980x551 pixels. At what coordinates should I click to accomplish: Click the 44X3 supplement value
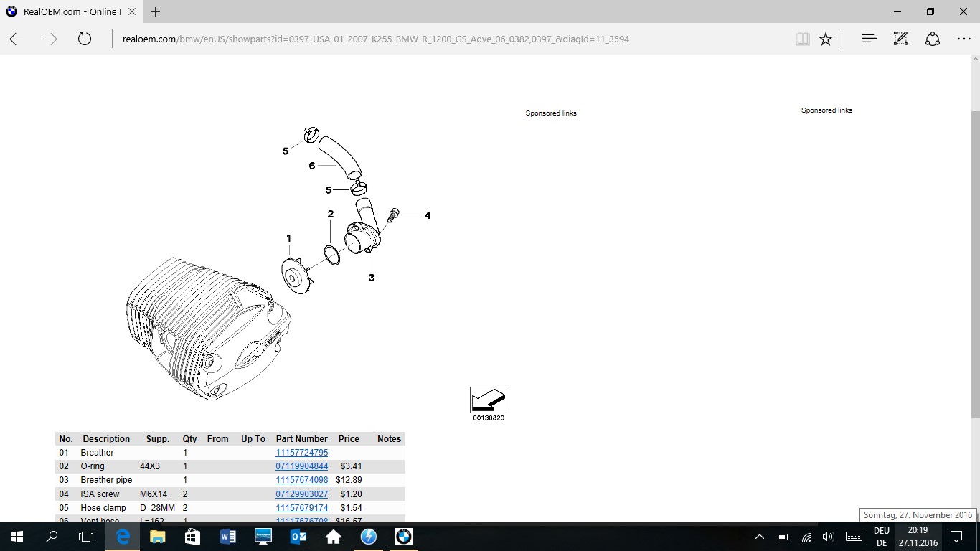click(150, 466)
